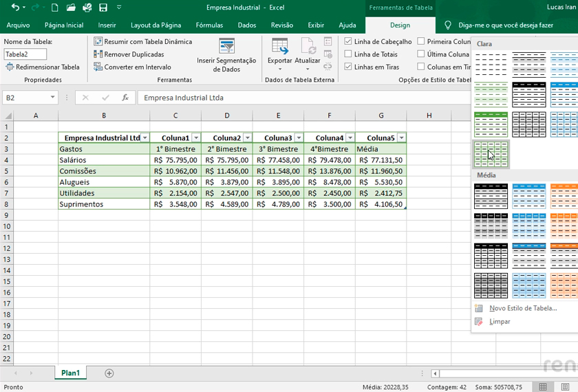Click the Exportar table icon
Screen dimensions: 578x392
(x=279, y=47)
